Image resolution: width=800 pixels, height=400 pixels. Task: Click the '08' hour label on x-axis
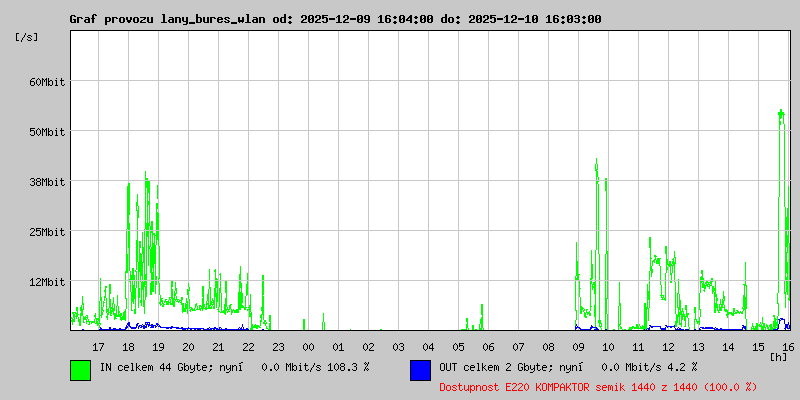(548, 347)
